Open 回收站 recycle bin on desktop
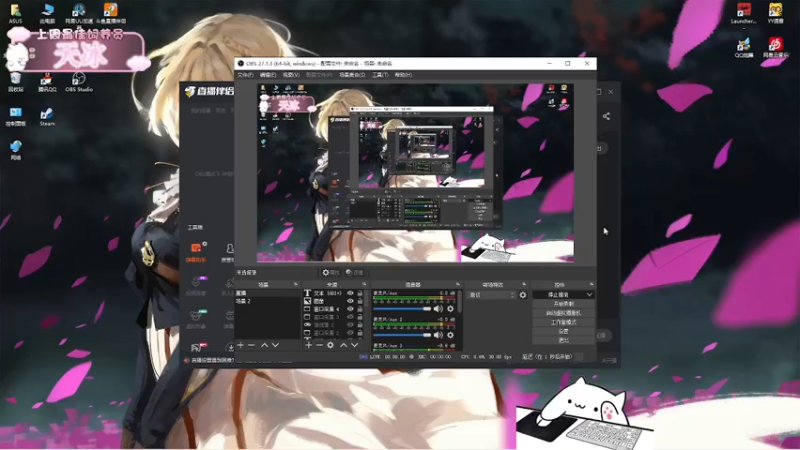The width and height of the screenshot is (800, 450). pyautogui.click(x=15, y=82)
